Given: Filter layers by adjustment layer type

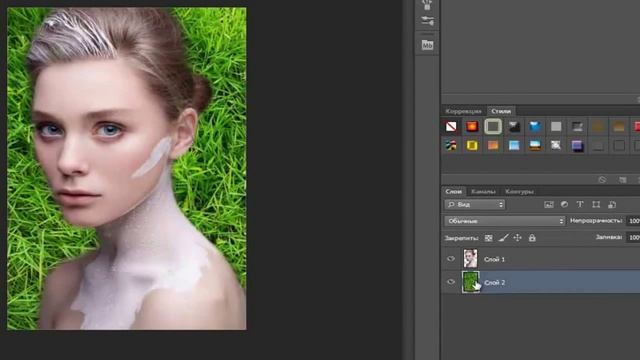Looking at the screenshot, I should tap(564, 204).
